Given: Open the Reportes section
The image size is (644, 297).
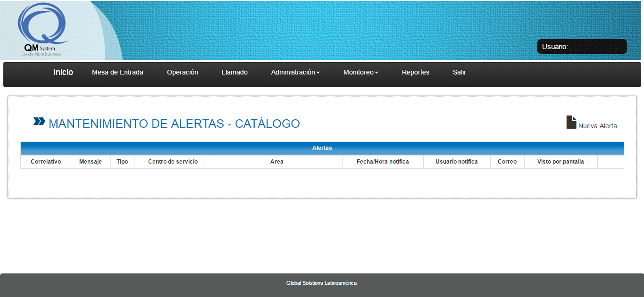Looking at the screenshot, I should click(416, 72).
